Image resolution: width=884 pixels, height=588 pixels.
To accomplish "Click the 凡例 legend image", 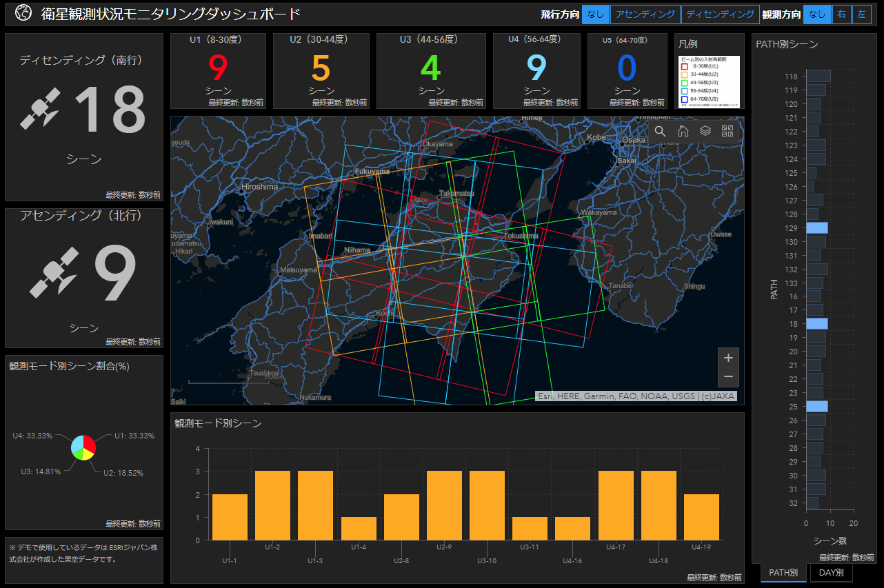I will (709, 82).
